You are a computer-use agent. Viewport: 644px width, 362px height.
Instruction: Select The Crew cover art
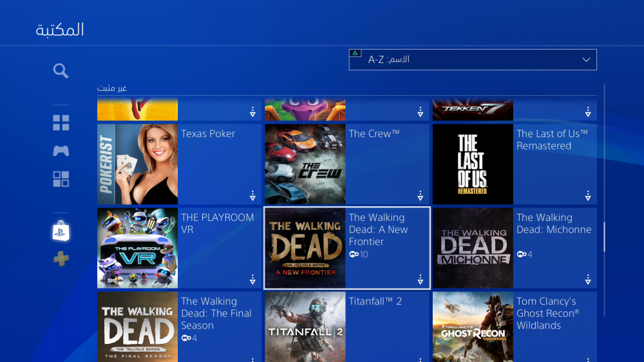305,164
